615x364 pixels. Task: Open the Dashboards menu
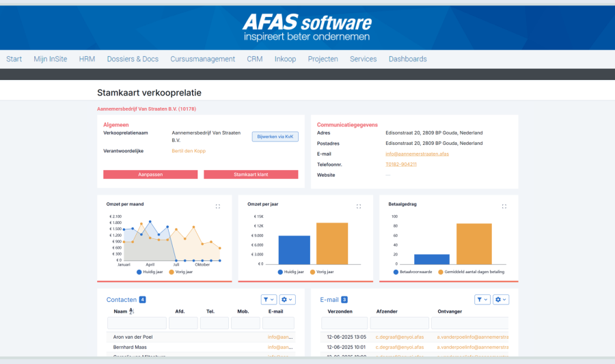[407, 59]
